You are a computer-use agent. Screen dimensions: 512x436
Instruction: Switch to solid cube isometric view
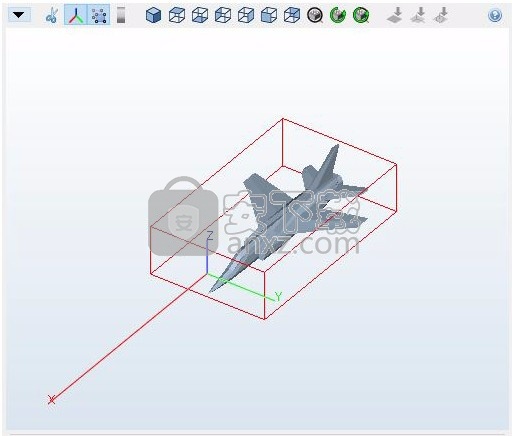[x=153, y=15]
